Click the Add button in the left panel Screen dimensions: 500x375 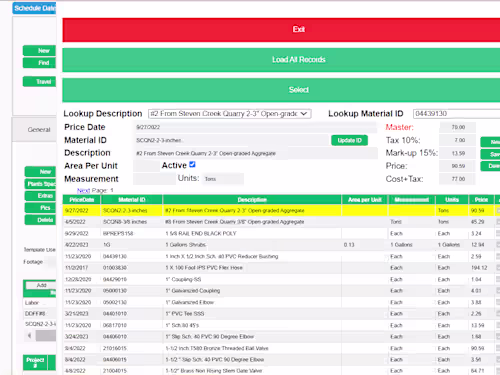pos(41,285)
